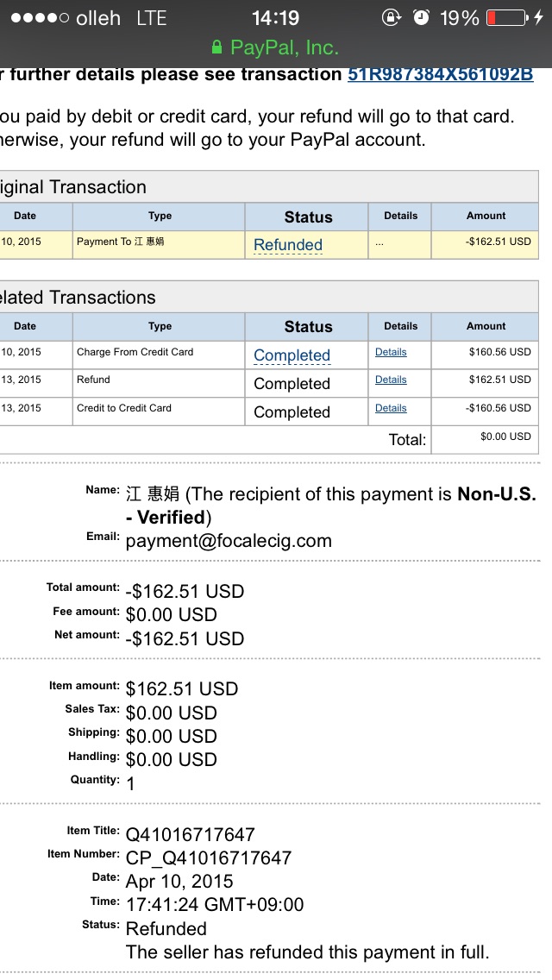
Task: Tap the green padlock security icon
Action: point(216,47)
